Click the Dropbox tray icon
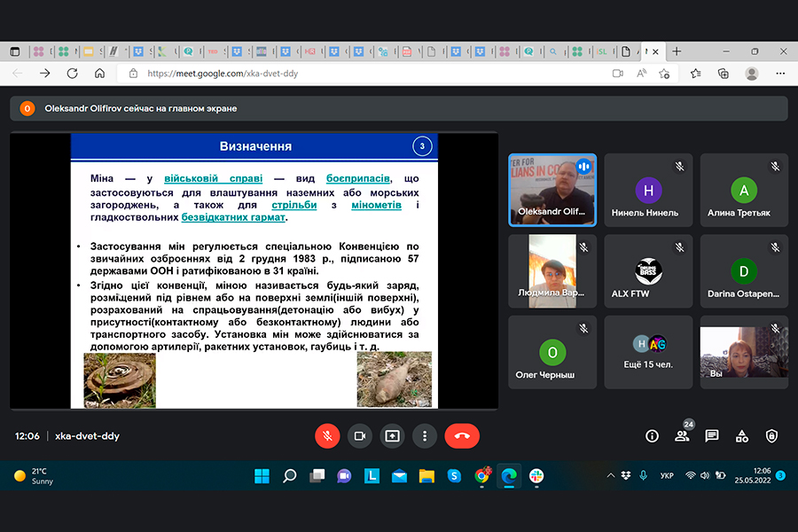798x532 pixels. coord(626,475)
